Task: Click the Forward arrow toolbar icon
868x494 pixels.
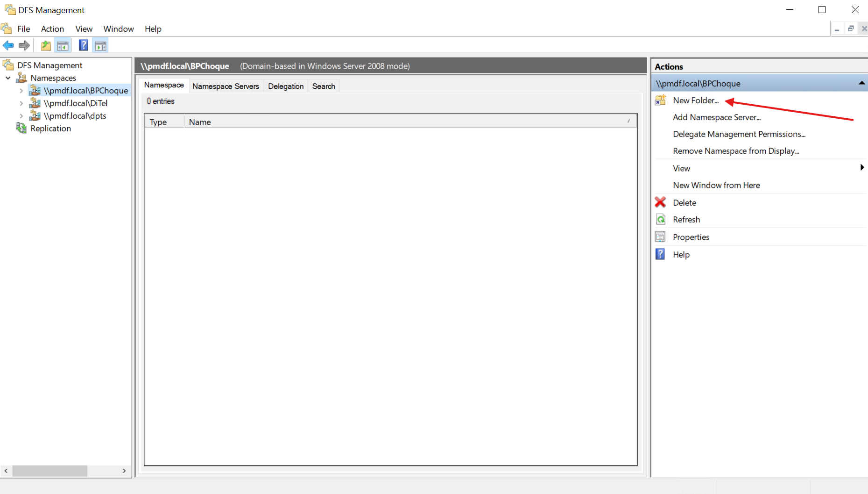Action: 24,45
